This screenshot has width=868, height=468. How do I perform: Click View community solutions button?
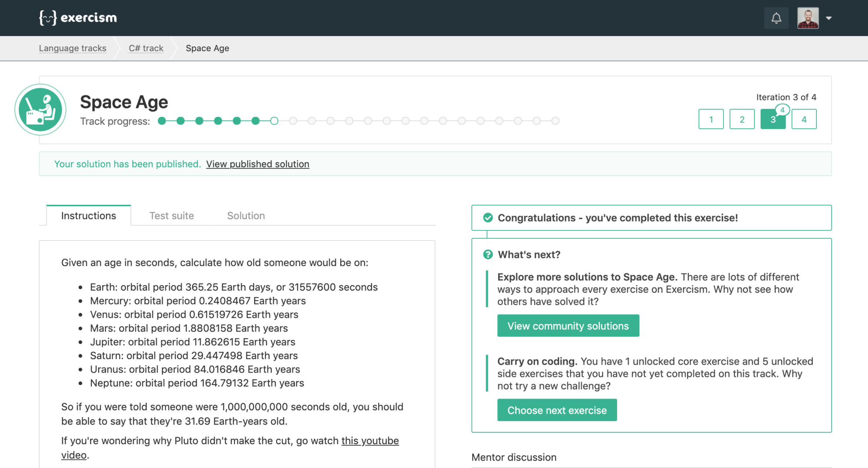568,326
